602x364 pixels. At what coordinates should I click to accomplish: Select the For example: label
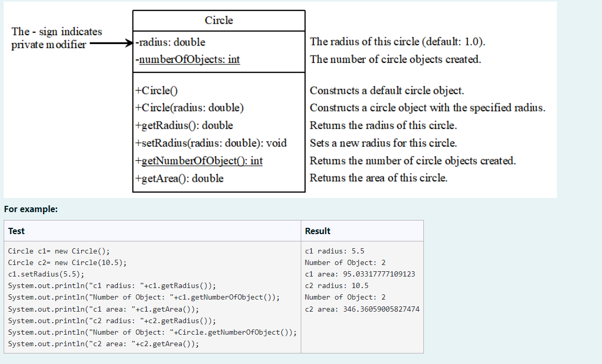pyautogui.click(x=25, y=209)
